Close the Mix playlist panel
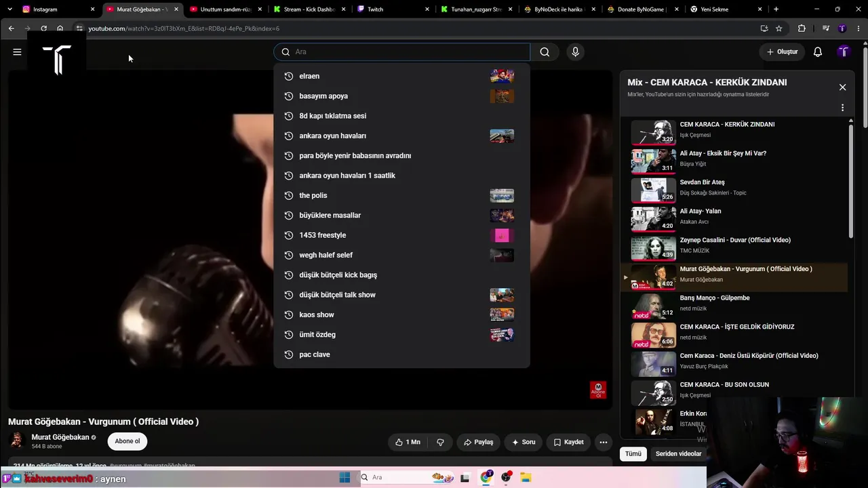The width and height of the screenshot is (868, 488). click(x=842, y=87)
